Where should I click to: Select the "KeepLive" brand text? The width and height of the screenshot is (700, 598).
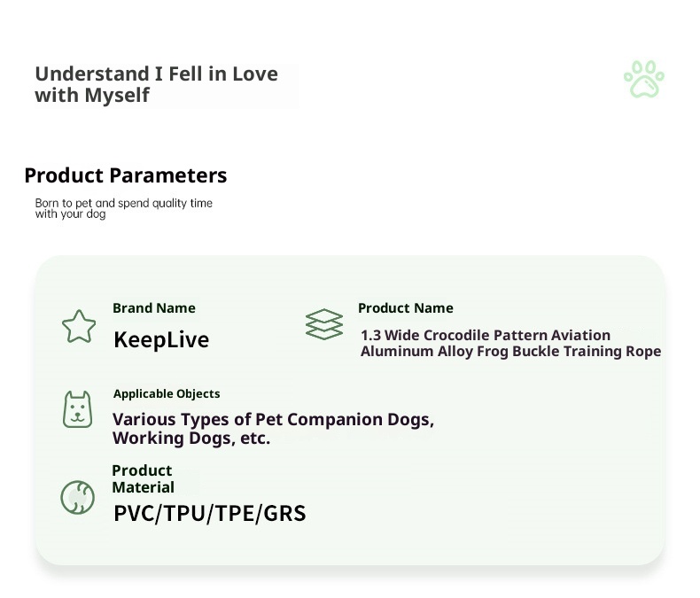tap(161, 340)
